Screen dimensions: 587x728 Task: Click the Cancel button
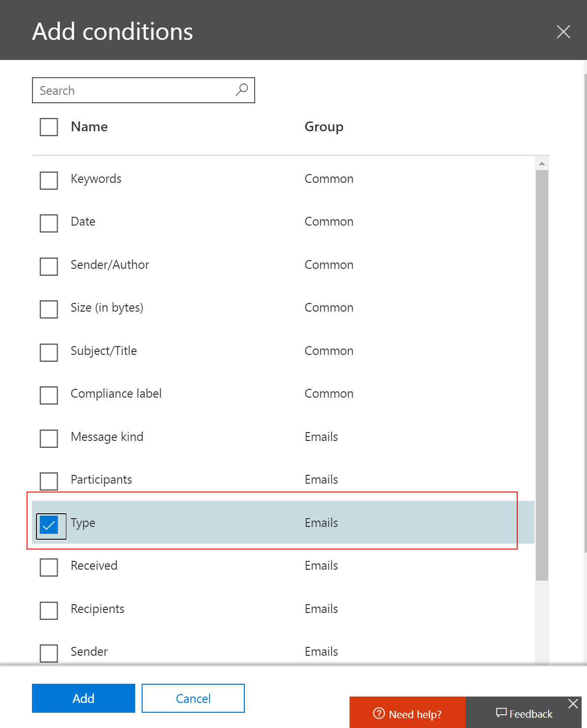[x=193, y=698]
